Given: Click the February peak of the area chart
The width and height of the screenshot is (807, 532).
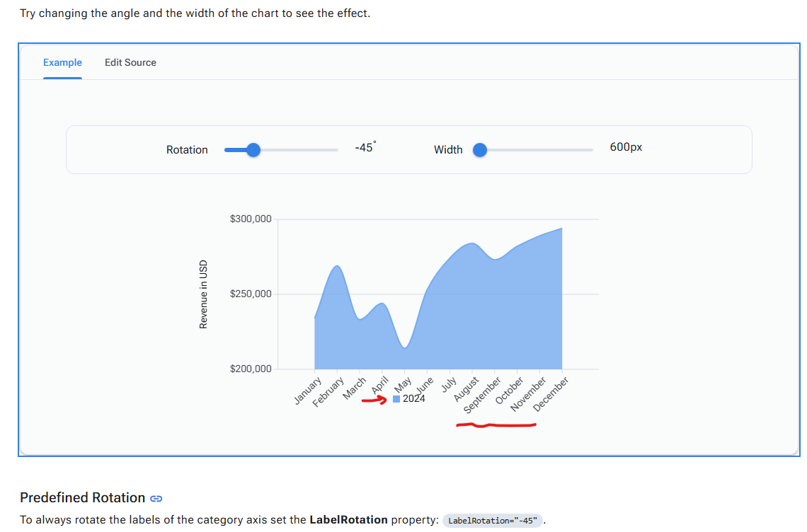Looking at the screenshot, I should (x=337, y=267).
